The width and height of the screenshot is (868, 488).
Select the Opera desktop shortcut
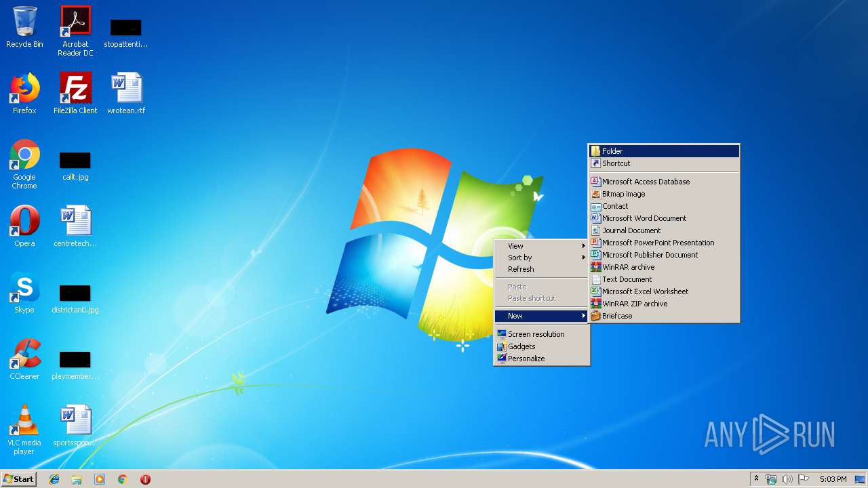pyautogui.click(x=24, y=226)
